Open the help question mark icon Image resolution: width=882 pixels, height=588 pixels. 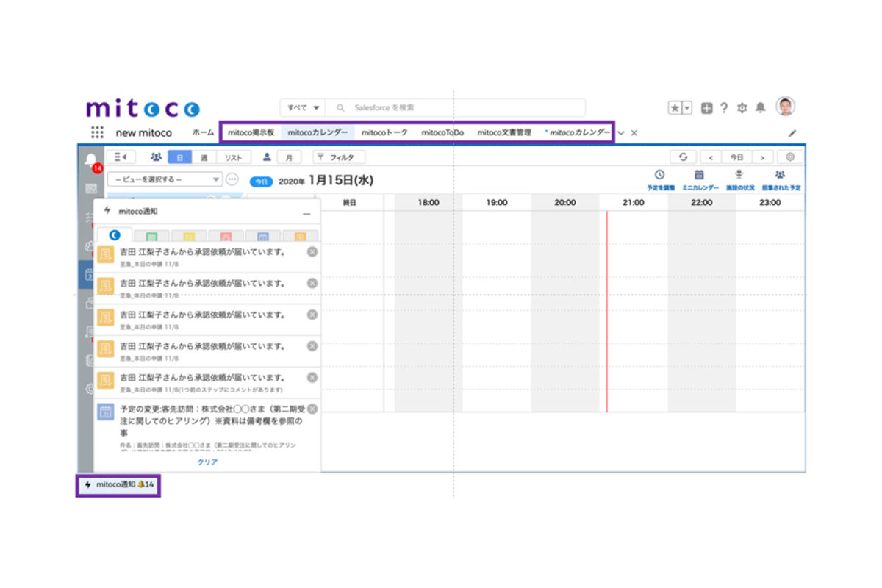click(724, 108)
